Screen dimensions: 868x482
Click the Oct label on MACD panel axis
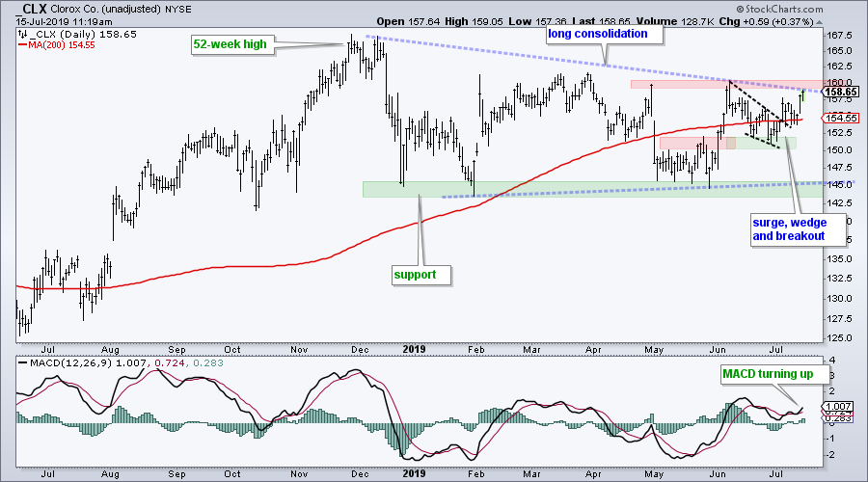231,474
